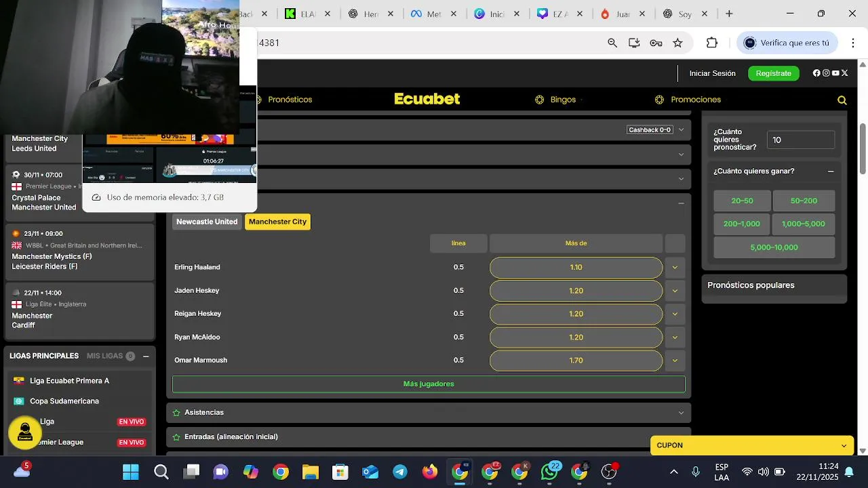Click the star icon beside Asistencias
This screenshot has height=488, width=868.
click(176, 413)
